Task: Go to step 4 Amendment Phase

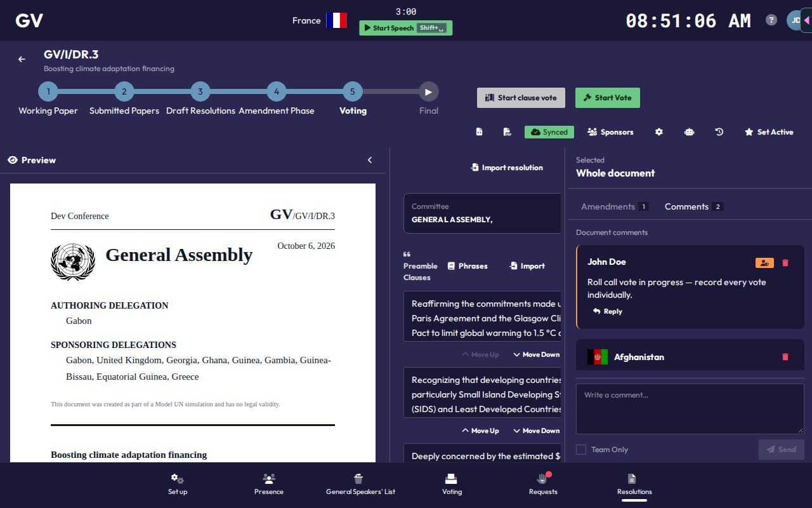Action: [x=277, y=91]
